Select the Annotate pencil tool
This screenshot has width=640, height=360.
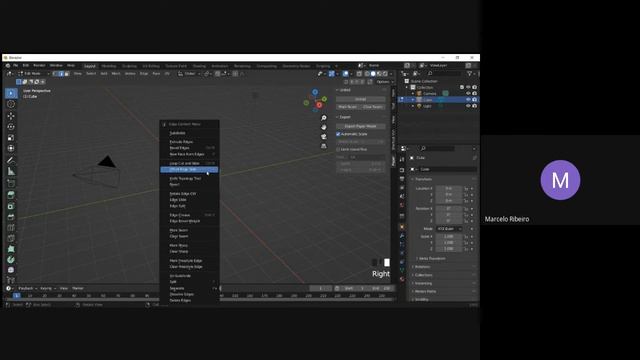click(11, 160)
